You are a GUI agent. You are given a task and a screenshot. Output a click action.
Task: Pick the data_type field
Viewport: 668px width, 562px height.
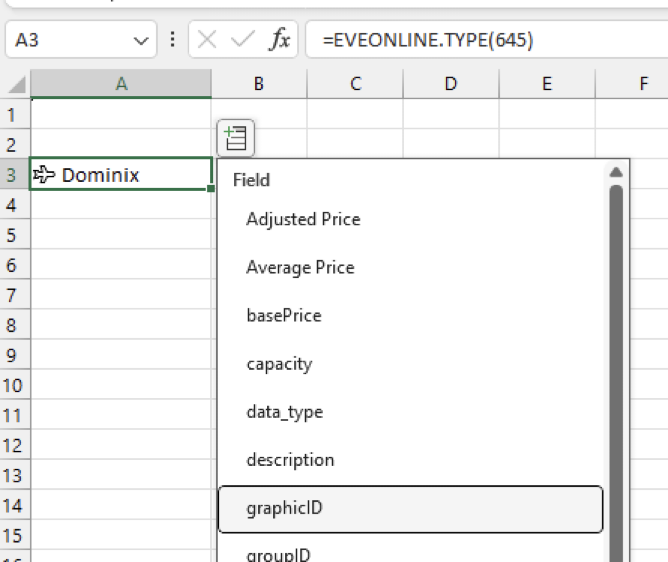pyautogui.click(x=411, y=412)
